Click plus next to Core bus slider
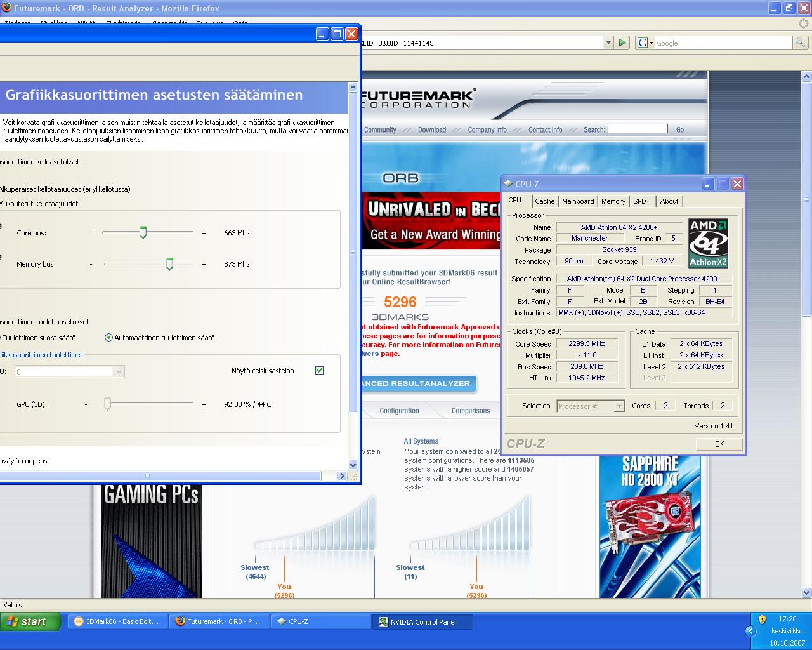The image size is (812, 650). coord(204,233)
